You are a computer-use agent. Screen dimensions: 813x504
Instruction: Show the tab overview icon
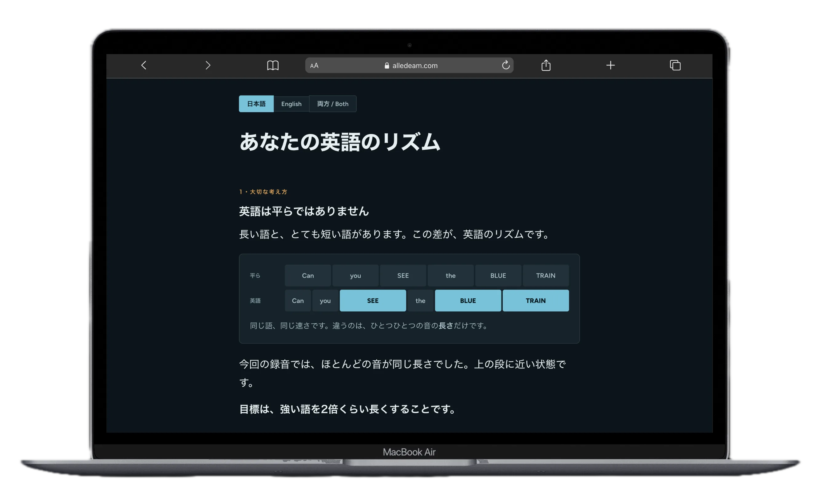pyautogui.click(x=675, y=65)
